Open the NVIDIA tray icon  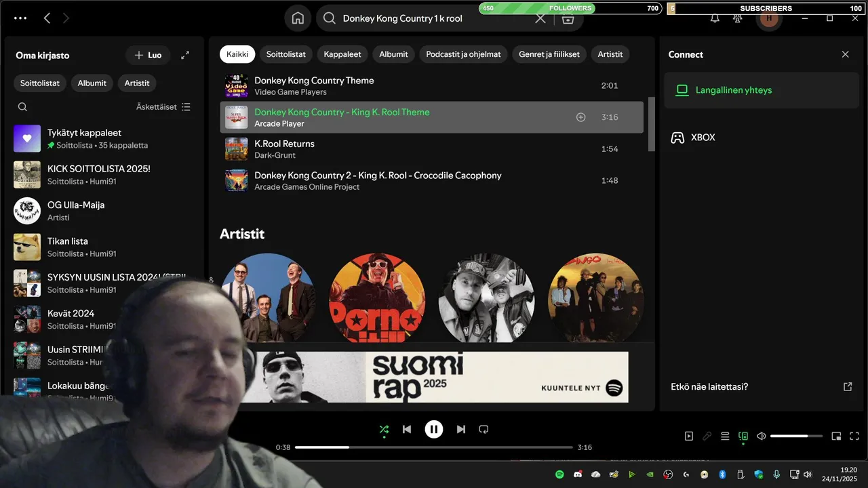tap(650, 474)
